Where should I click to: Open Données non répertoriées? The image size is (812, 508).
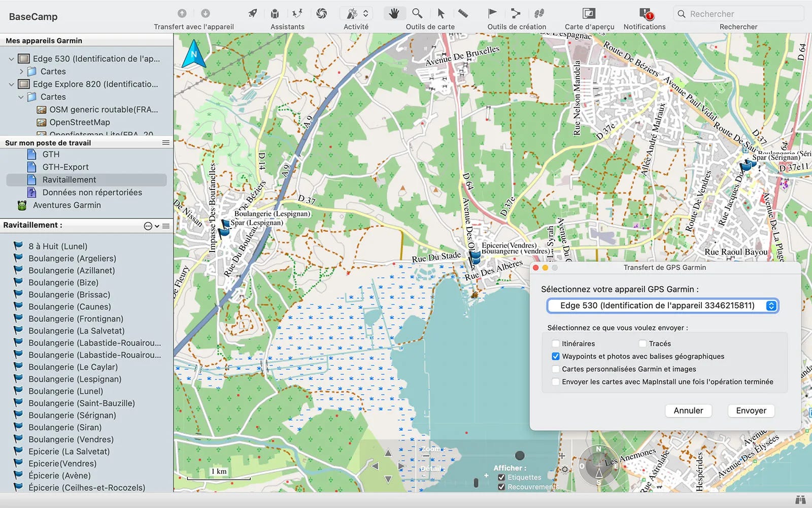tap(92, 193)
